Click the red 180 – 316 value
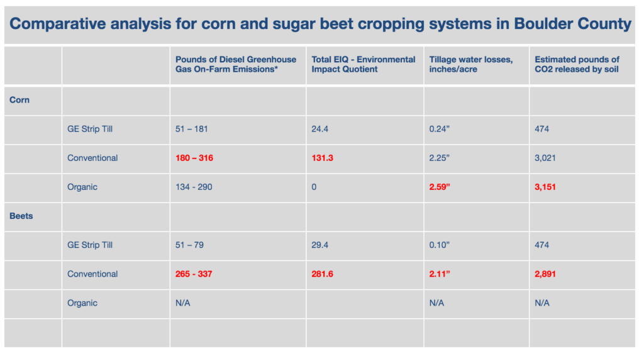 click(x=194, y=158)
